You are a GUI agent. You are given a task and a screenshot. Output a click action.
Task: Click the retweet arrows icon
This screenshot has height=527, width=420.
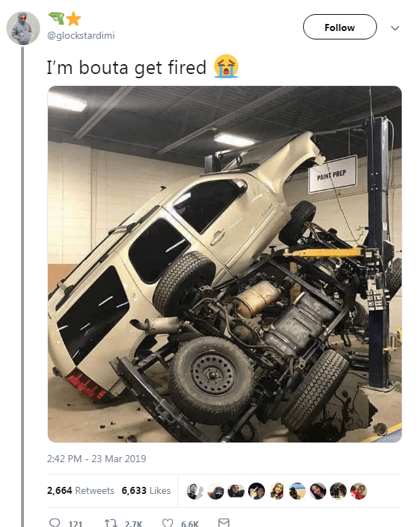(x=111, y=523)
